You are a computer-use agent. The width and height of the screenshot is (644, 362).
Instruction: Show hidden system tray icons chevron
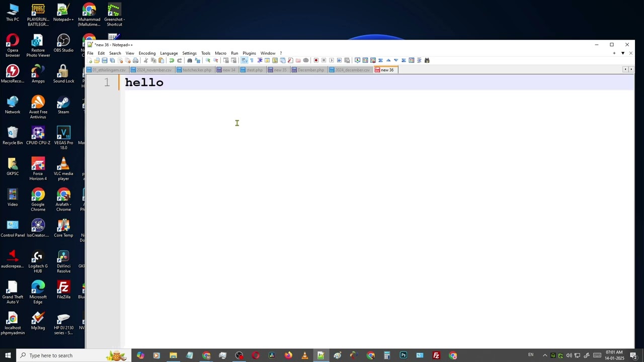click(x=544, y=355)
